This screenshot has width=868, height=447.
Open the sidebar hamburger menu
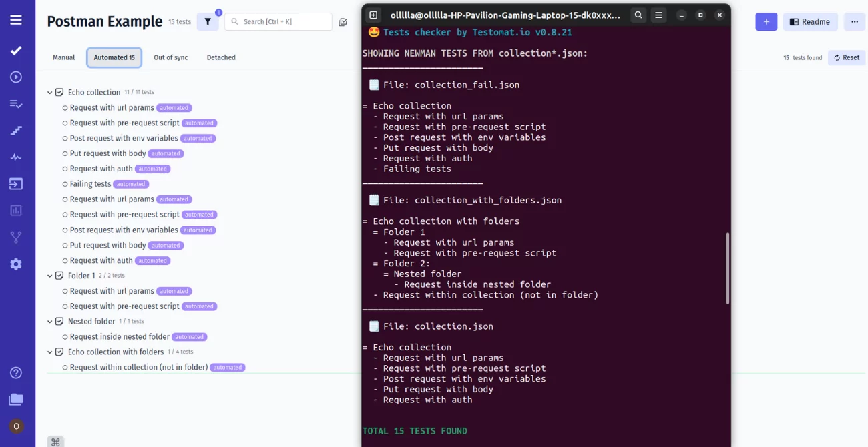17,18
